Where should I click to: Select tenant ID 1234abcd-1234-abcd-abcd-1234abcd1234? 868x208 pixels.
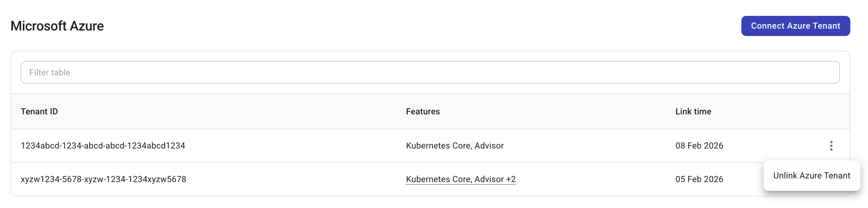103,145
